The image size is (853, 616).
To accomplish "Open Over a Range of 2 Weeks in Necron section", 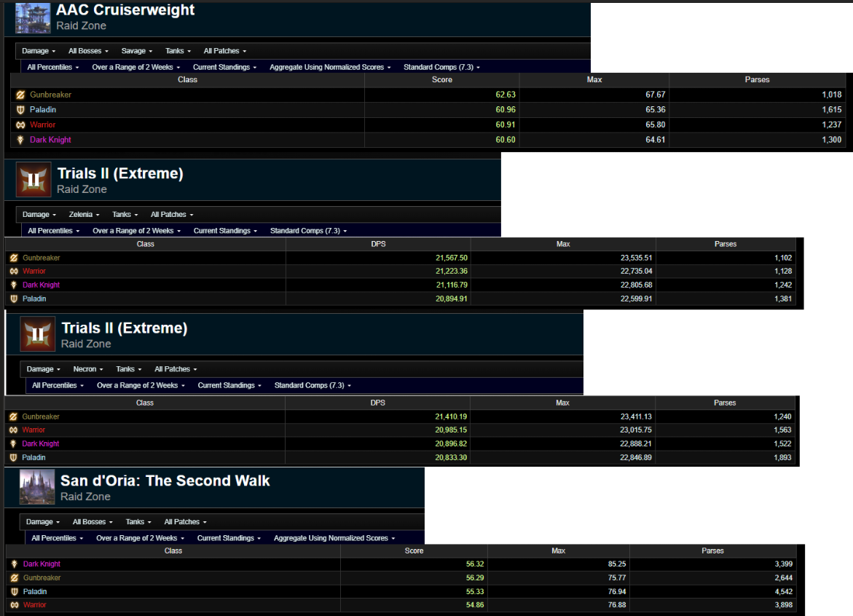I will point(141,385).
